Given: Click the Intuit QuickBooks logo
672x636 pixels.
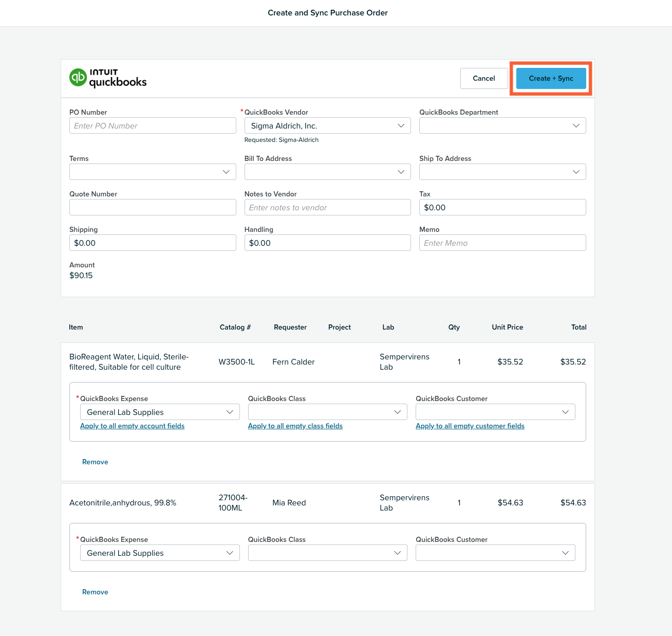Looking at the screenshot, I should (108, 78).
